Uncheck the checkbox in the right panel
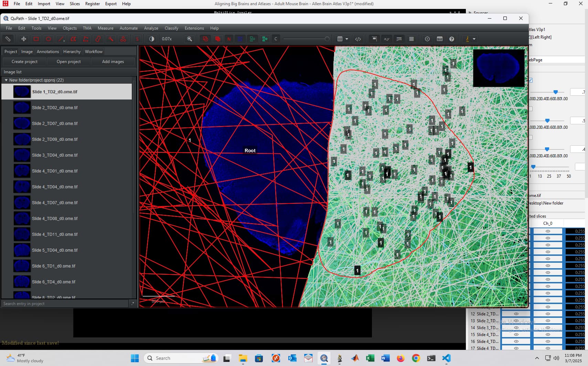Screen dimensions: 588x366 pos(531,80)
